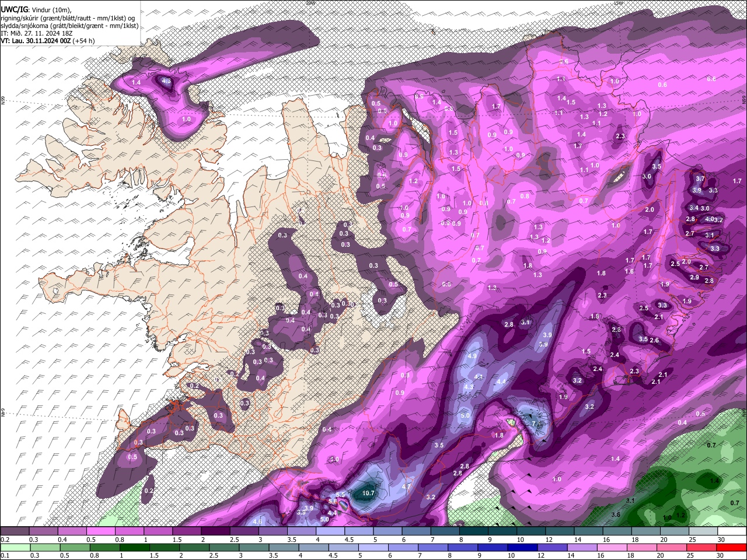Pick the darkest purple 2 snow swatch
The width and height of the screenshot is (747, 560).
click(215, 531)
